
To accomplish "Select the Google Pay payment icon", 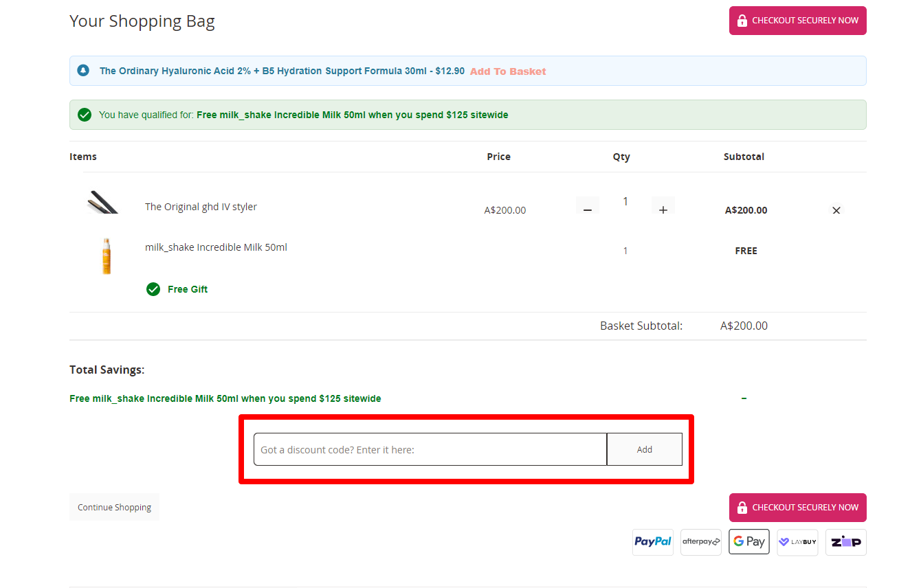I will click(749, 542).
